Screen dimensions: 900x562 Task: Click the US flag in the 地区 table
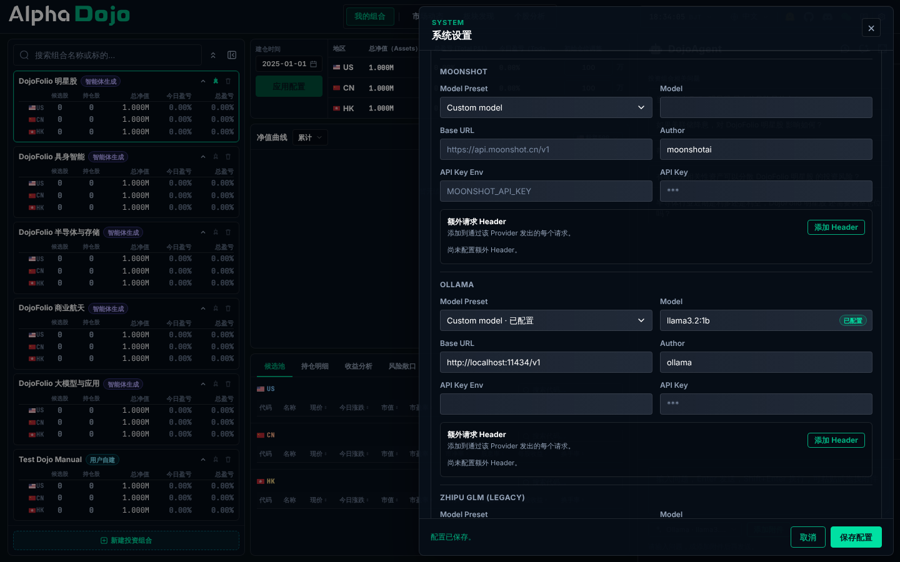click(336, 67)
